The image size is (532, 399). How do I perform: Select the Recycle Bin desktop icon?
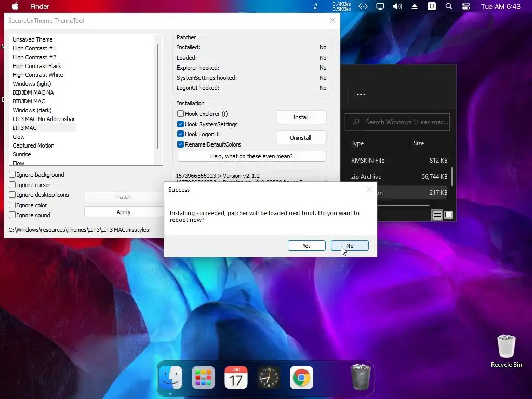506,351
